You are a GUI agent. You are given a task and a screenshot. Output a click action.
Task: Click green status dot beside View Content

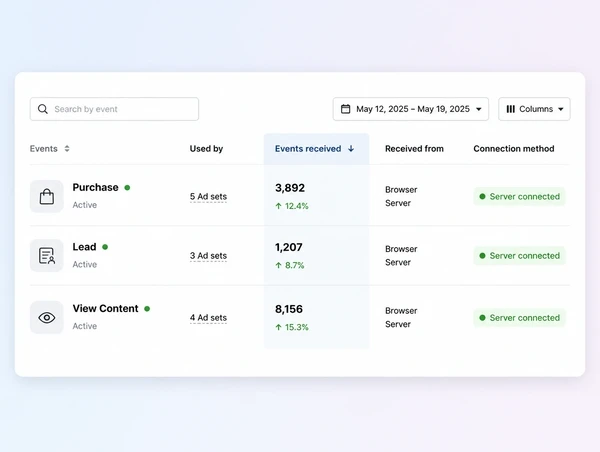(x=147, y=308)
